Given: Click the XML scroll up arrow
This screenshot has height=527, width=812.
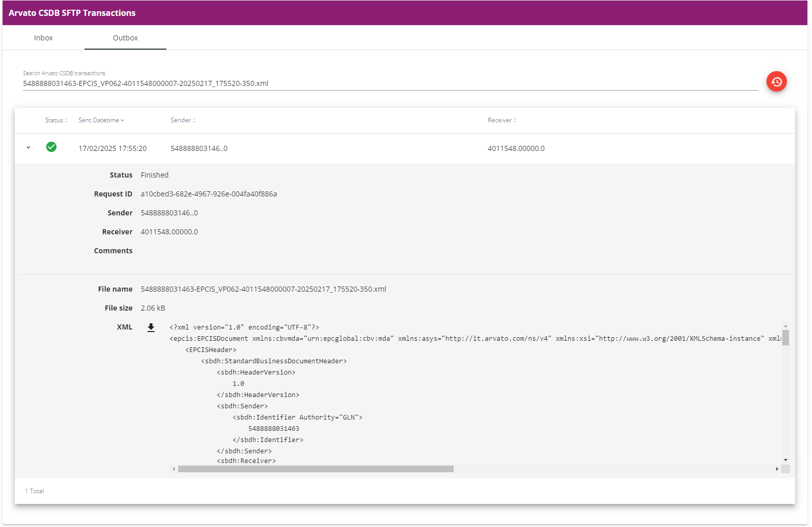Looking at the screenshot, I should pos(785,326).
